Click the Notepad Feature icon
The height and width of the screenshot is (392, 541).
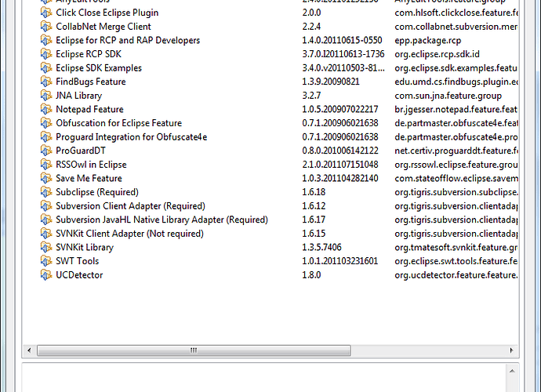coord(46,110)
